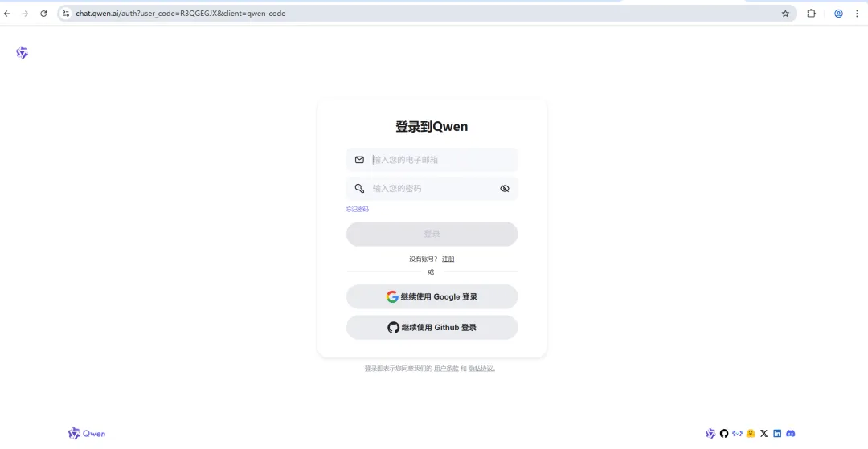Reload the page with the refresh button
868x449 pixels.
43,14
